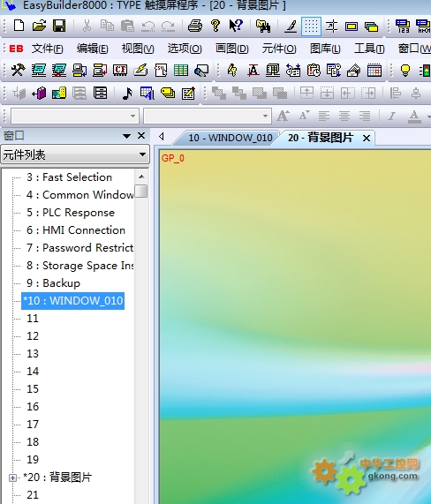This screenshot has height=504, width=431.
Task: Open the 元件(O) menu
Action: 279,49
